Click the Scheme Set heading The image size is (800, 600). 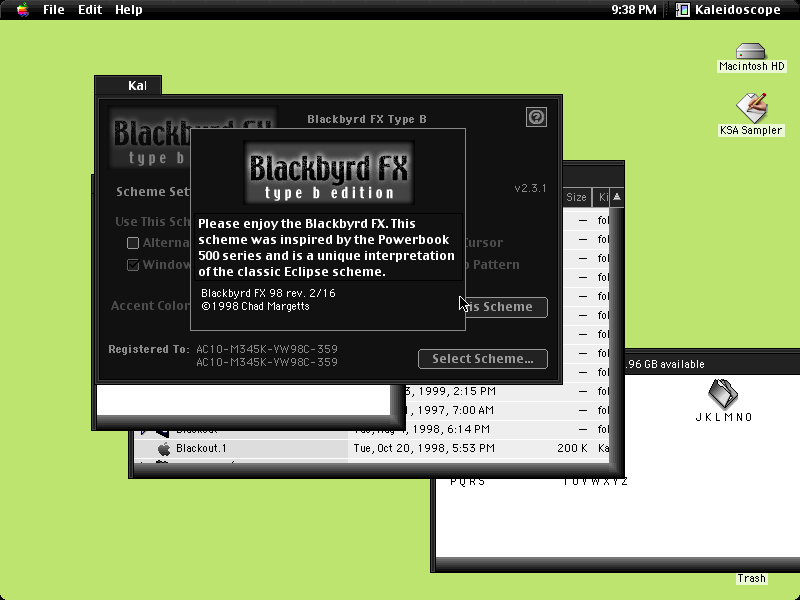click(x=153, y=192)
